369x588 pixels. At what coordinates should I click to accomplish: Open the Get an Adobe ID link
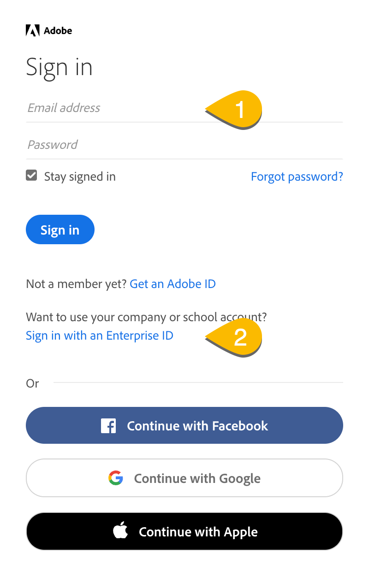(173, 284)
